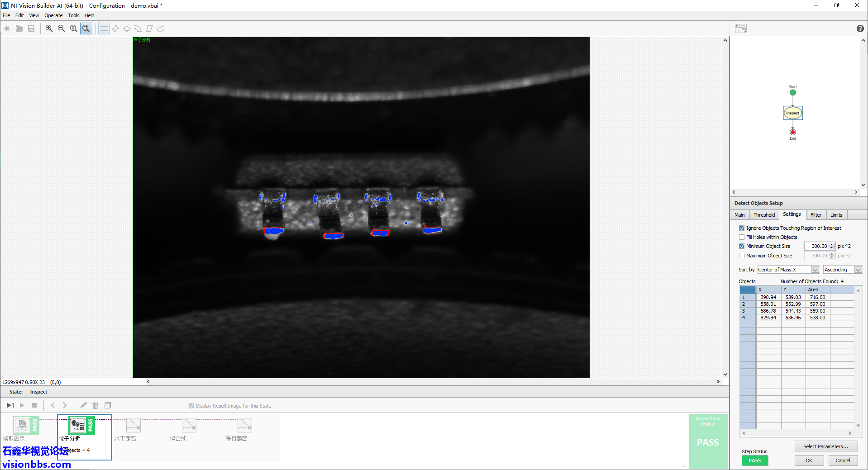Screen dimensions: 868x470
Task: Open the Tools menu
Action: click(x=73, y=15)
